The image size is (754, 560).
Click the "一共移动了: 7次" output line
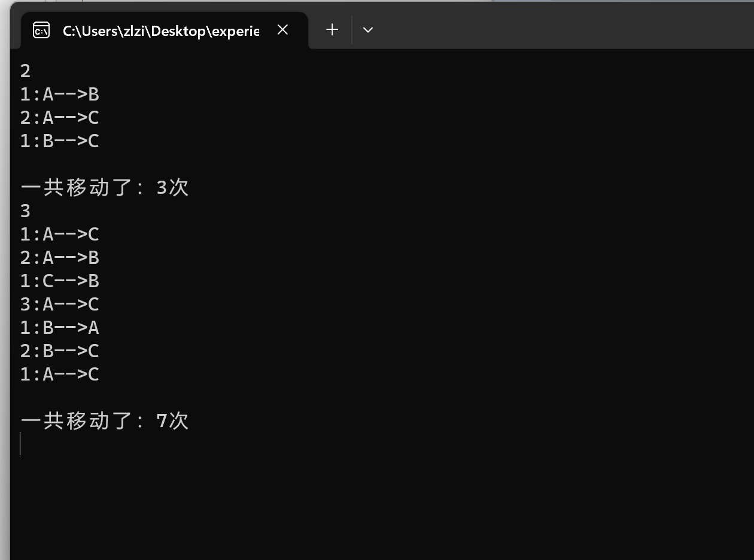[105, 421]
